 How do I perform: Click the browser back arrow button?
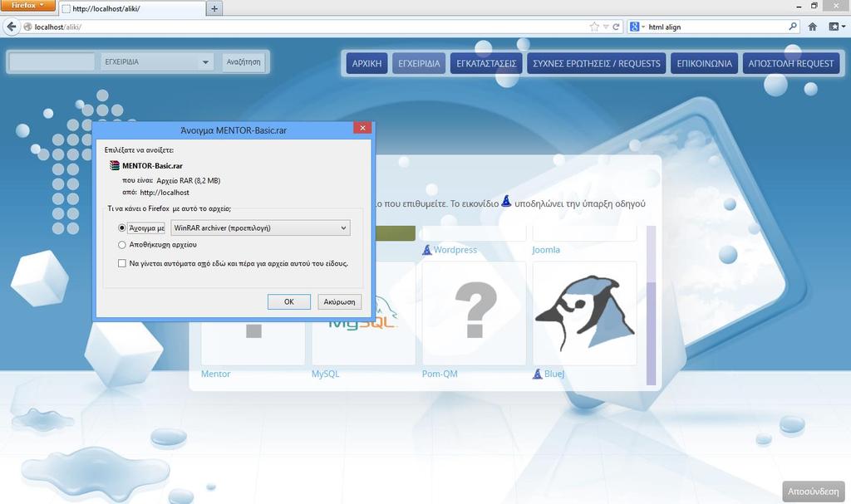(12, 27)
